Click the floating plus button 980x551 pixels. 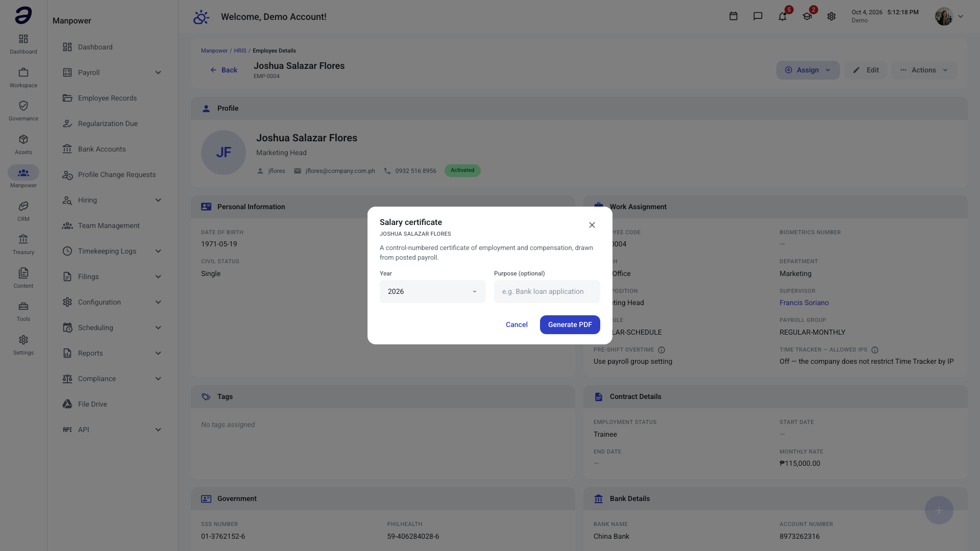pos(939,510)
